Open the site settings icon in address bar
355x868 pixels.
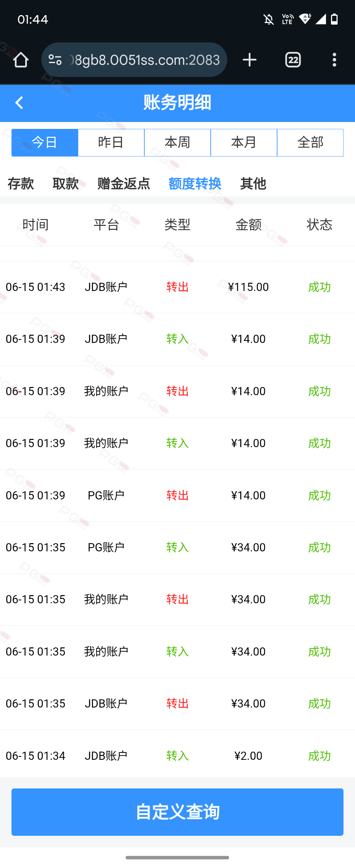click(55, 60)
